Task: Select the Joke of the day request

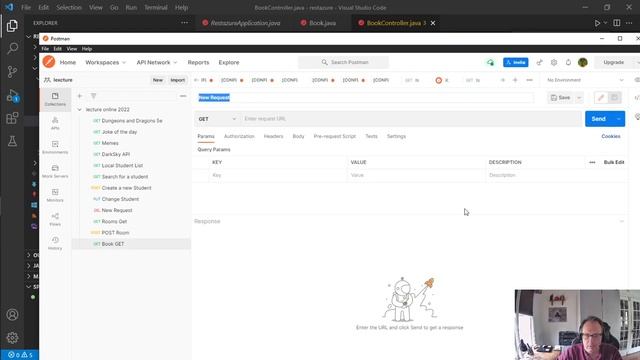Action: point(120,132)
